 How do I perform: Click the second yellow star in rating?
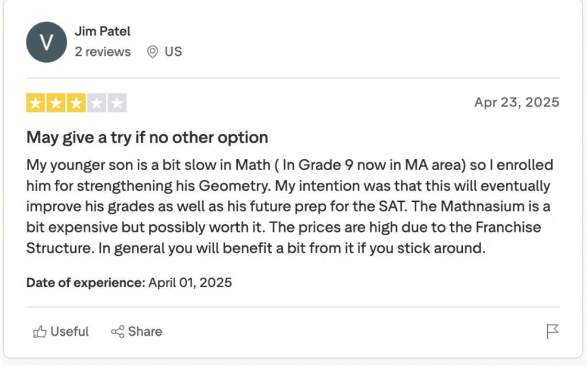click(x=56, y=102)
